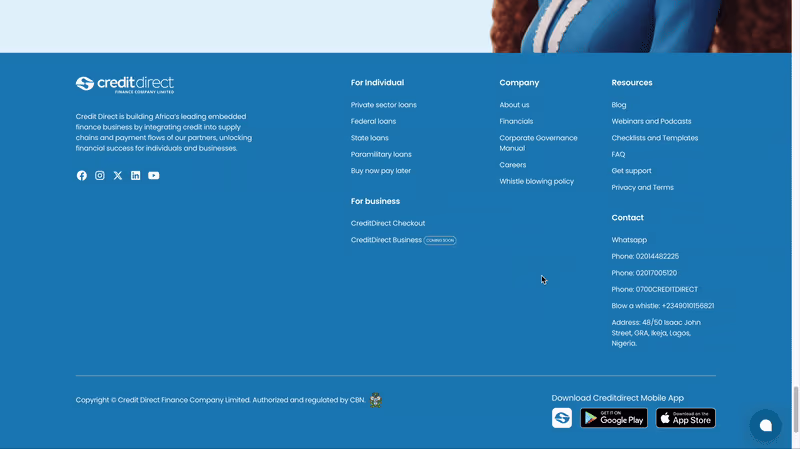View Checklists and Templates
The image size is (800, 449).
click(655, 138)
